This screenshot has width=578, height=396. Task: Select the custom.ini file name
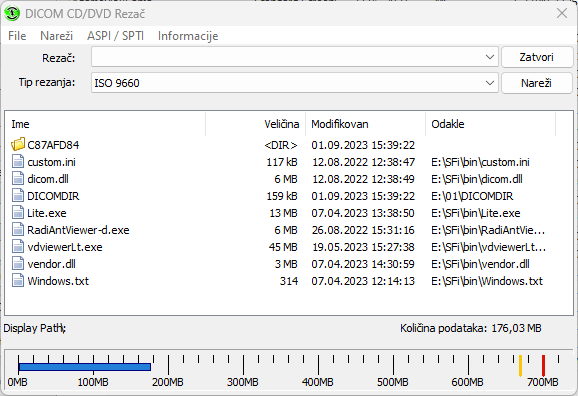click(x=52, y=162)
